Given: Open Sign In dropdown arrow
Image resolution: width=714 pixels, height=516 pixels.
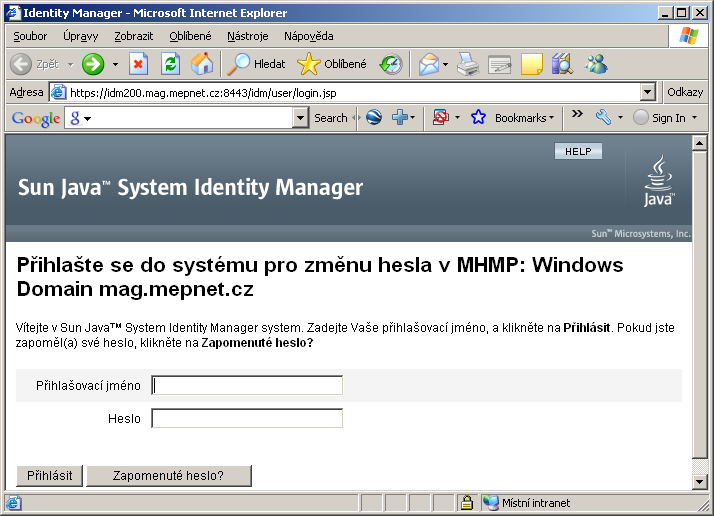Looking at the screenshot, I should coord(694,118).
